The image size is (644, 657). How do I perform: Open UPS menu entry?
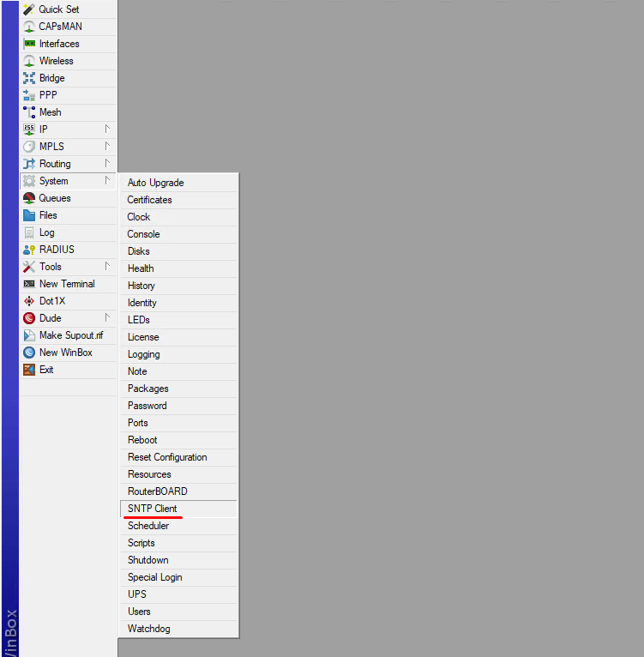(178, 595)
